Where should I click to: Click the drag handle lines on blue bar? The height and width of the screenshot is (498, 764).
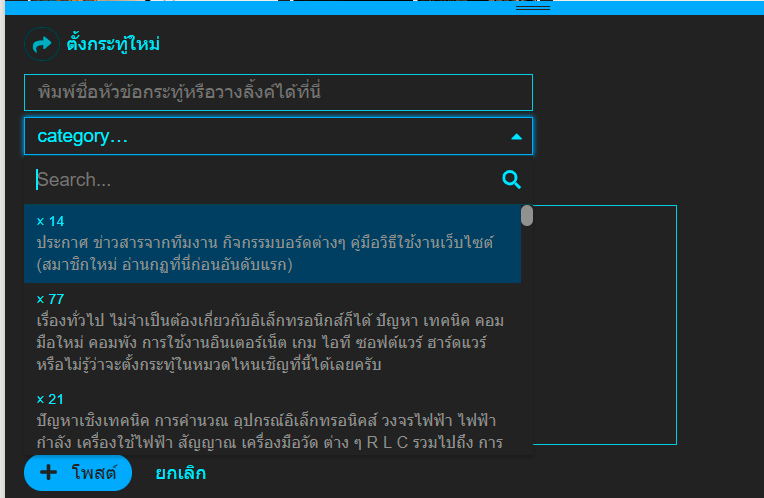[x=533, y=8]
